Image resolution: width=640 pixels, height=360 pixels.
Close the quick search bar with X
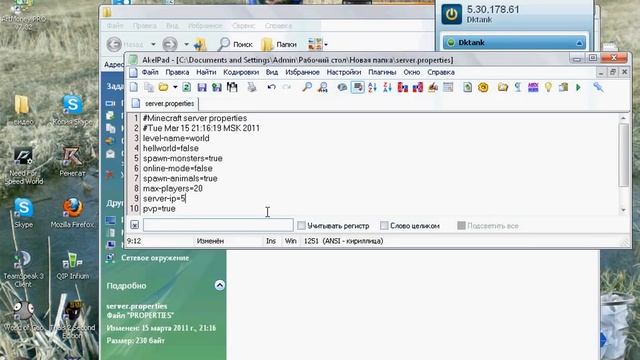click(134, 225)
